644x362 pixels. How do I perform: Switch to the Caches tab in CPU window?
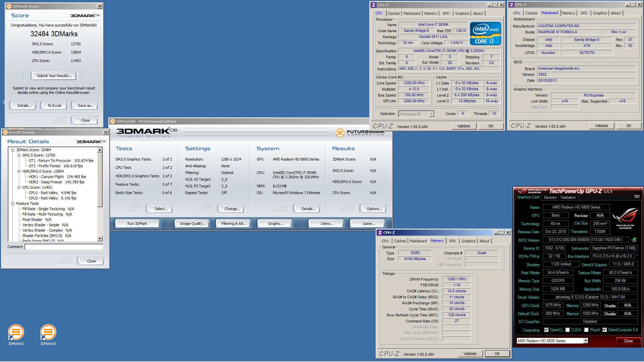coord(393,13)
